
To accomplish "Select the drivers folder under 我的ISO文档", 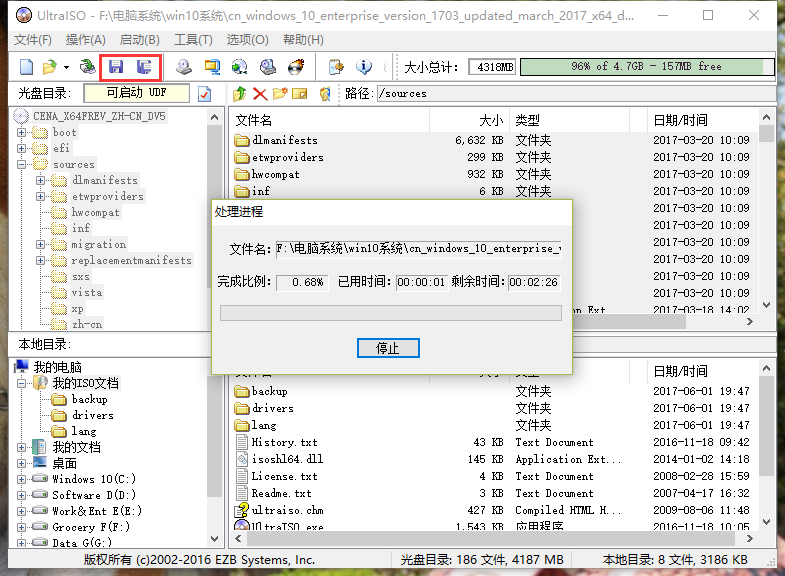I will pyautogui.click(x=93, y=415).
